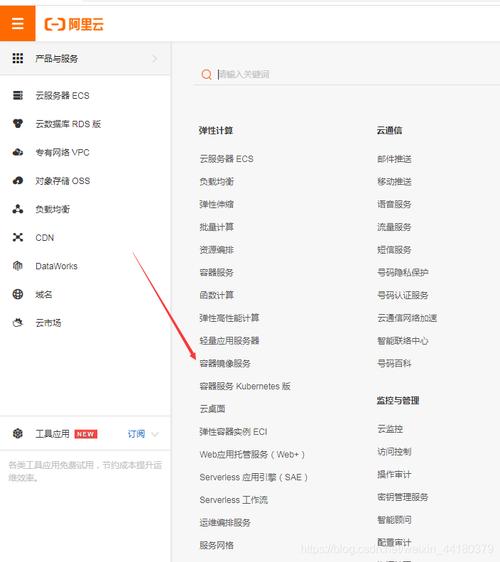Click the NEW badge beside 工具应用
This screenshot has width=500, height=562.
[x=86, y=434]
